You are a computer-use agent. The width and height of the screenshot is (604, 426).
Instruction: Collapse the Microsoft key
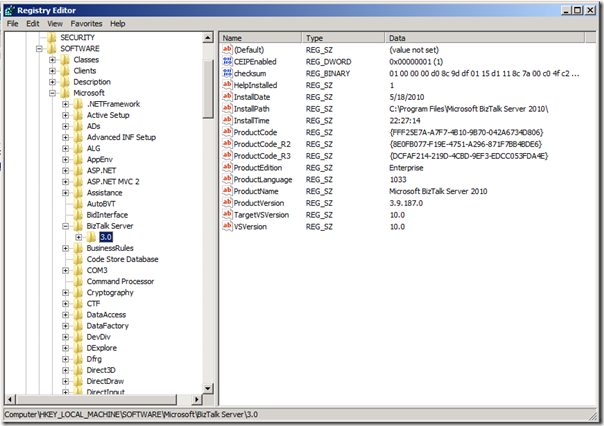pyautogui.click(x=52, y=93)
